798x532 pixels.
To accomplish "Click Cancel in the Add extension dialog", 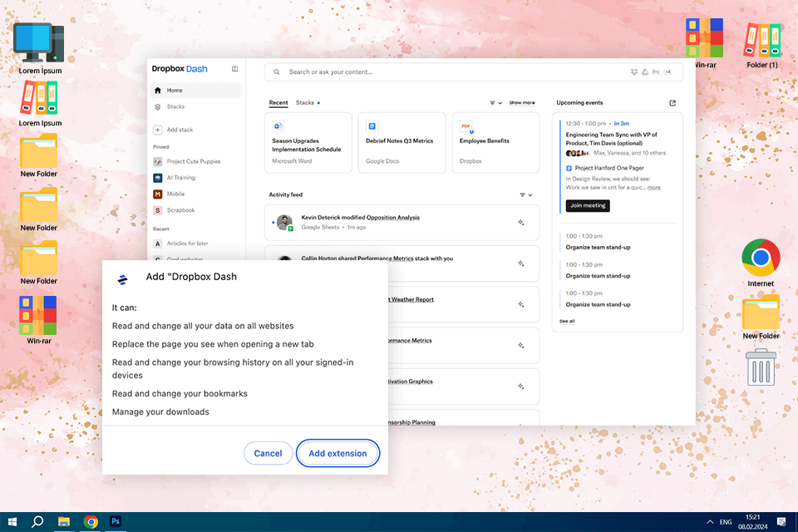I will point(268,453).
